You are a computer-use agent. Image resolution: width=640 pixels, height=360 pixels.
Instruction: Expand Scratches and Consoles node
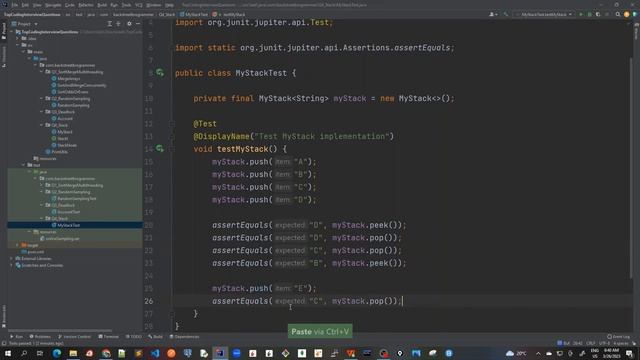coord(11,265)
